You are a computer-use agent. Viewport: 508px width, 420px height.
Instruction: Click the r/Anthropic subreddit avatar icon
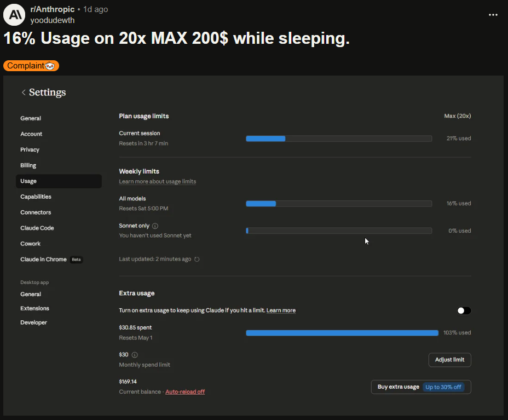[x=14, y=14]
